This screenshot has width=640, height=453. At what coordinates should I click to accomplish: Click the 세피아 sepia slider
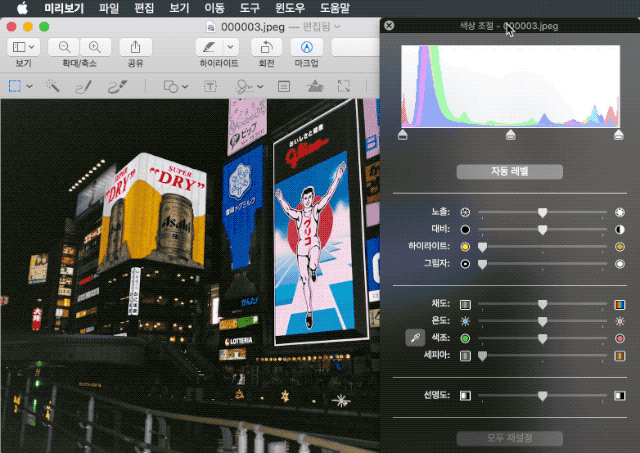click(x=542, y=356)
